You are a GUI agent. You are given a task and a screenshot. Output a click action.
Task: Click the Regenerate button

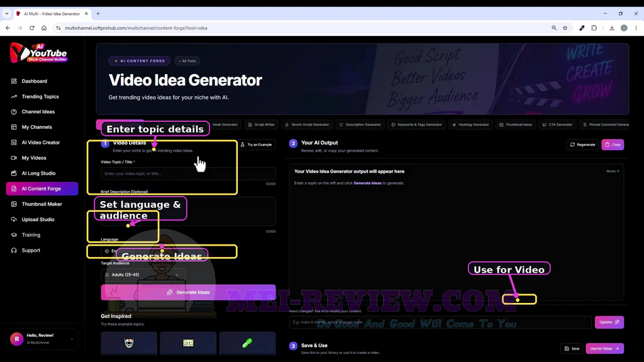pyautogui.click(x=582, y=145)
